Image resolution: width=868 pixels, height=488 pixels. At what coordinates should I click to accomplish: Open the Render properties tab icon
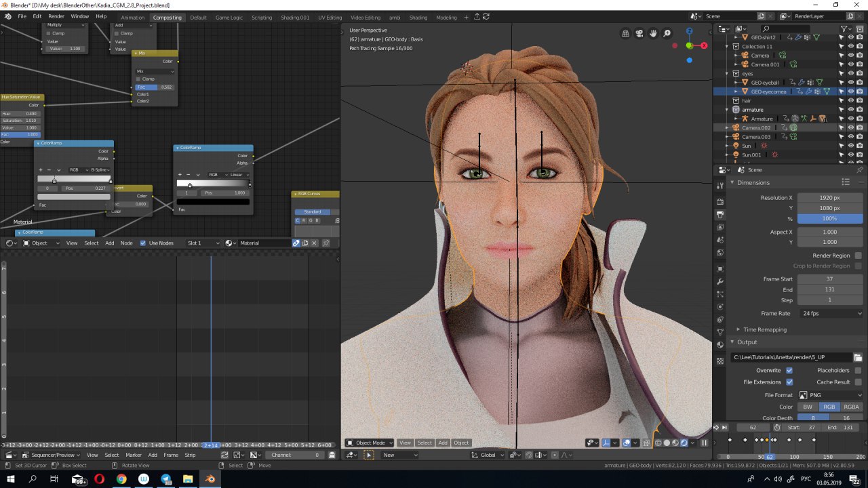tap(720, 201)
